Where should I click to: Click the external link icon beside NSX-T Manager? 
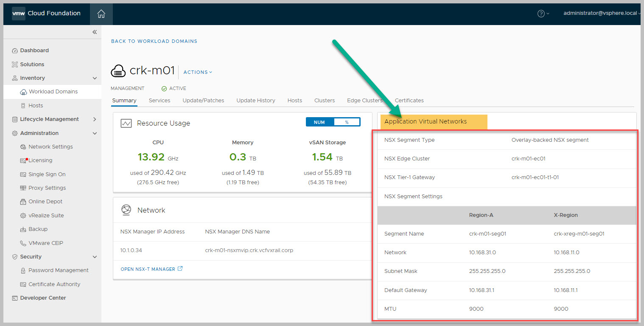[x=180, y=269]
